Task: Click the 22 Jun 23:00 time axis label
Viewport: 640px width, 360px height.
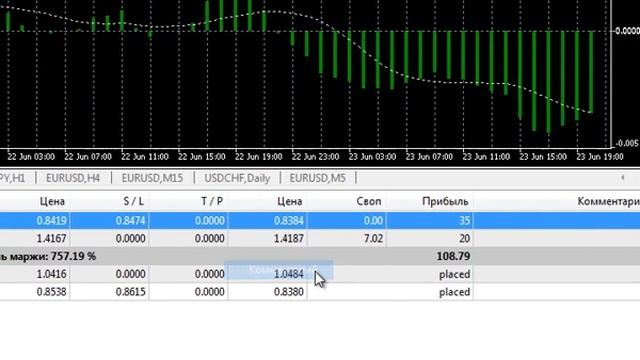Action: pyautogui.click(x=315, y=157)
